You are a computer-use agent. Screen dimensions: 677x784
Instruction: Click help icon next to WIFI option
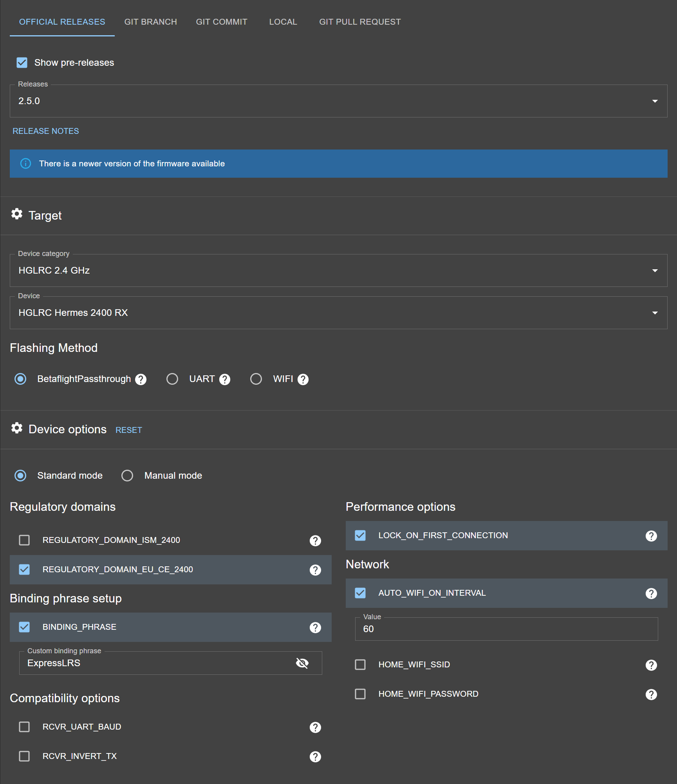click(x=303, y=379)
